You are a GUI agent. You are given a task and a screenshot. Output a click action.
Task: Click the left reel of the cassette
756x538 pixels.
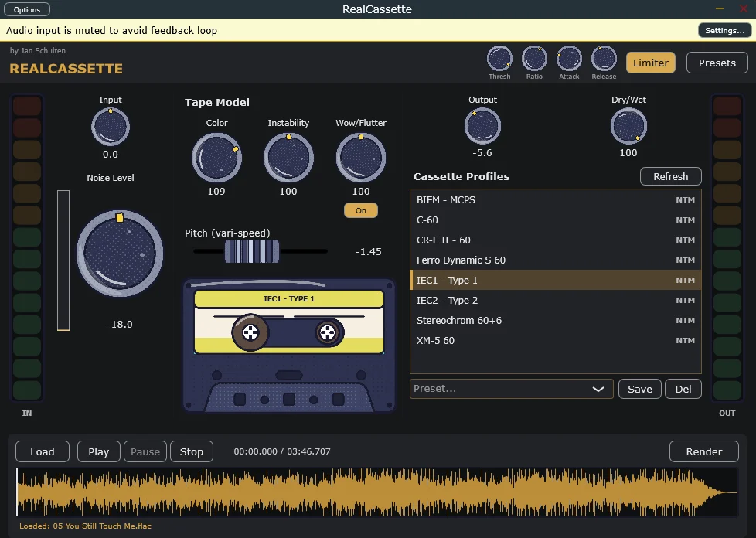(x=250, y=332)
